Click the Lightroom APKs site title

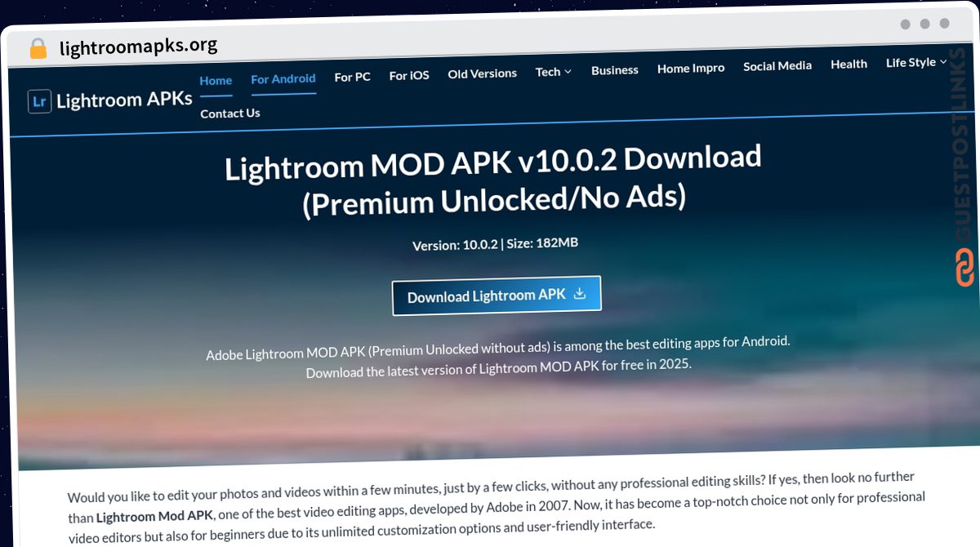click(124, 100)
